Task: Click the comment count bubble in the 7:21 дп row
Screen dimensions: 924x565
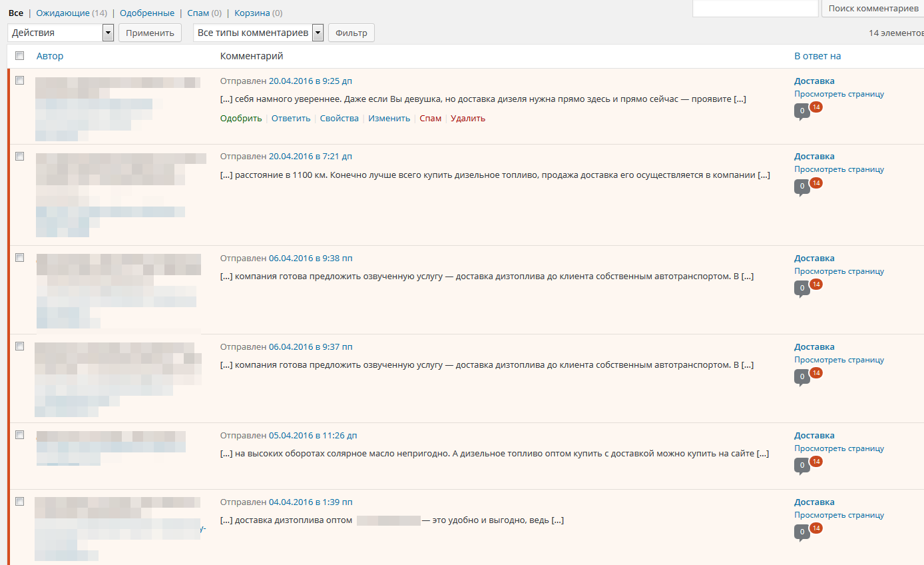Action: coord(802,186)
